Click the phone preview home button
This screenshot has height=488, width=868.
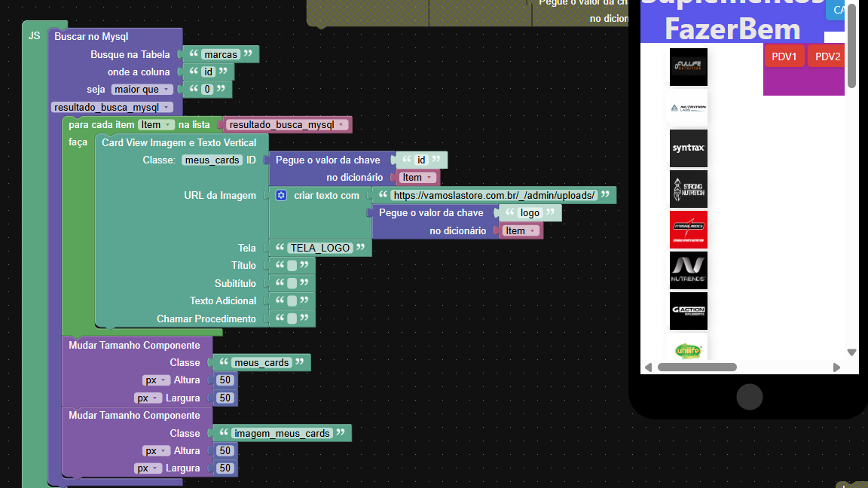pyautogui.click(x=750, y=397)
